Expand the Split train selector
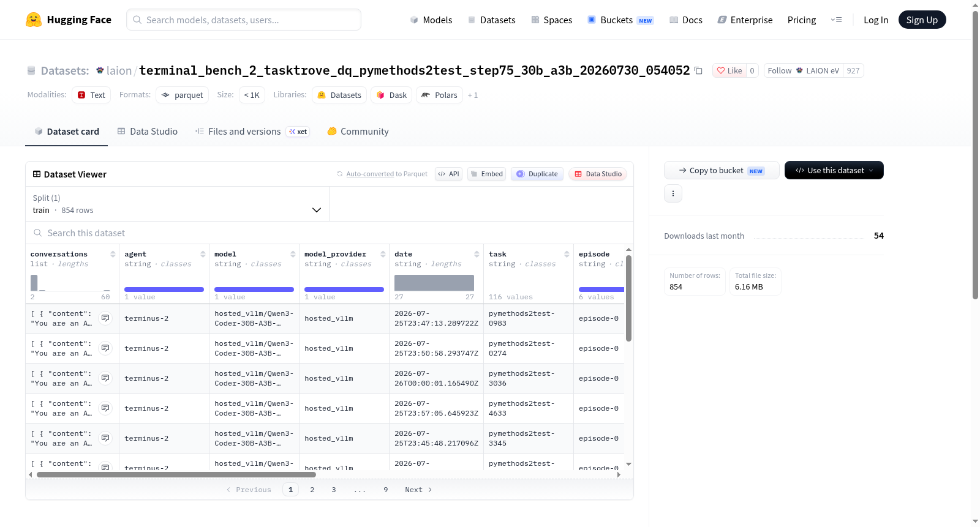The height and width of the screenshot is (527, 980). 178,204
